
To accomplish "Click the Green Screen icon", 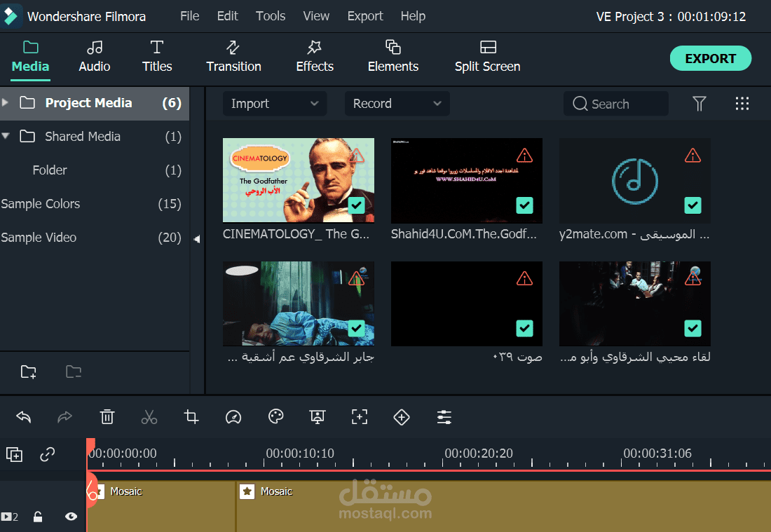I will point(317,417).
